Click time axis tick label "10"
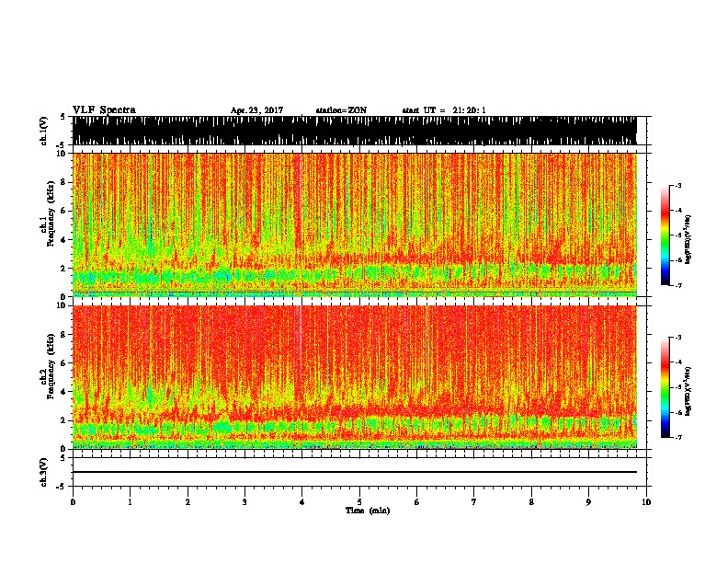The height and width of the screenshot is (563, 728). point(646,502)
